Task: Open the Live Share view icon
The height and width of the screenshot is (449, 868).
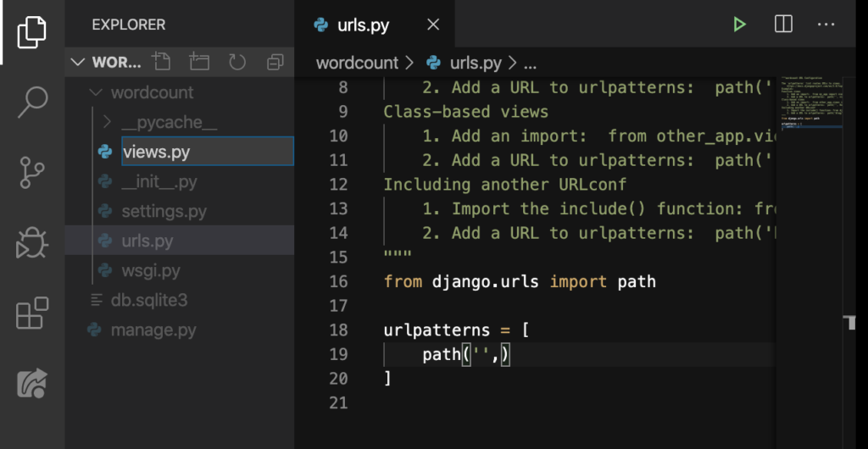Action: pyautogui.click(x=32, y=383)
